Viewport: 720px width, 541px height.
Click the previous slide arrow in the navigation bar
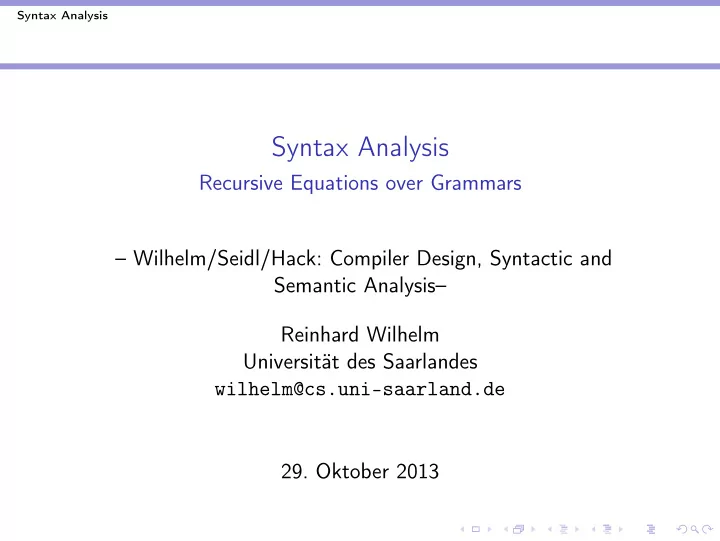(x=462, y=530)
